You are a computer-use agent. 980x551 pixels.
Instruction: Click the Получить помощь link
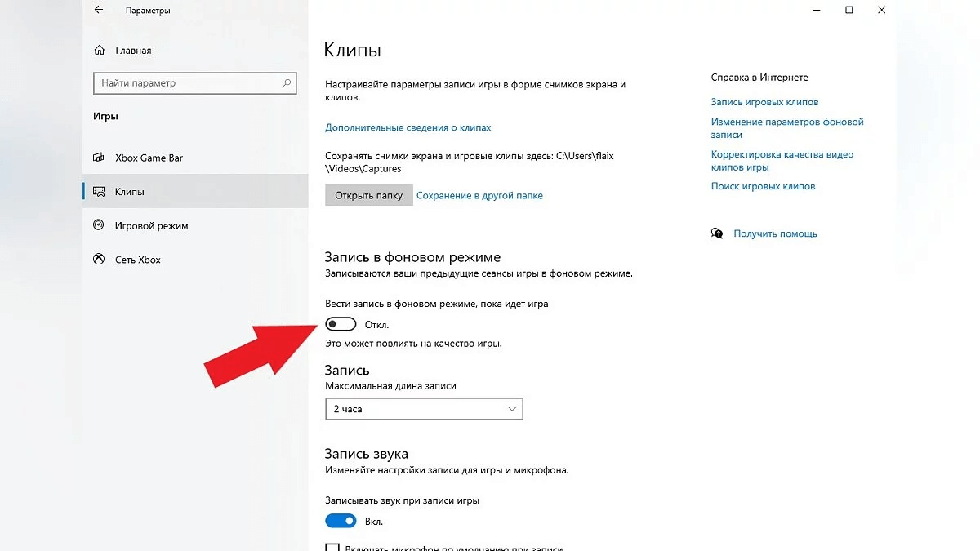point(775,233)
